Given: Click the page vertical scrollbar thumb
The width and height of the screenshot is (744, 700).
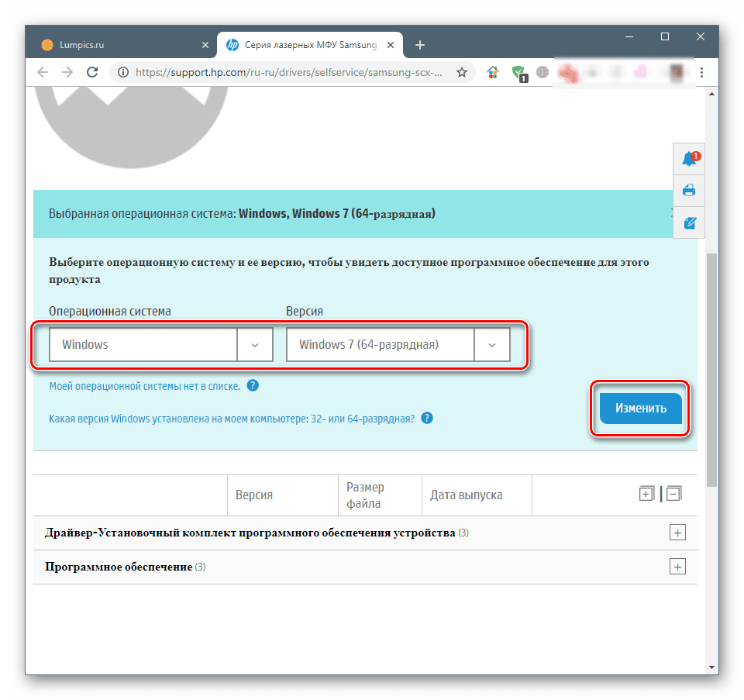Looking at the screenshot, I should [711, 371].
